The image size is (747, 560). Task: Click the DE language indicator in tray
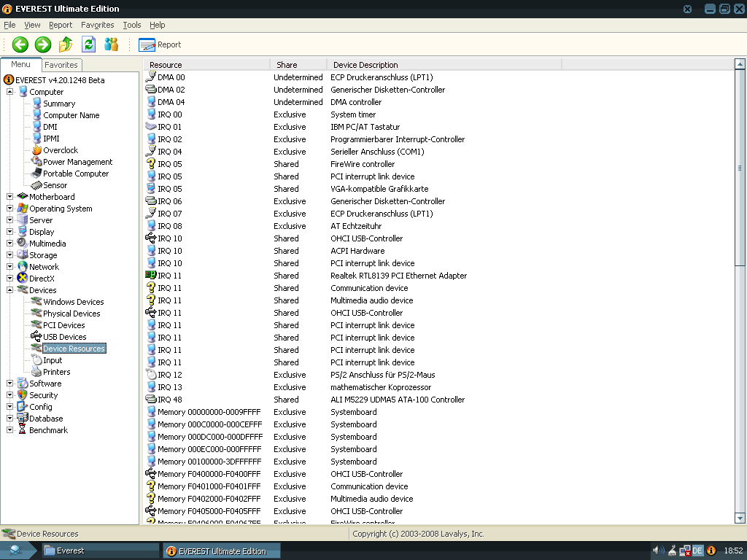pos(697,551)
